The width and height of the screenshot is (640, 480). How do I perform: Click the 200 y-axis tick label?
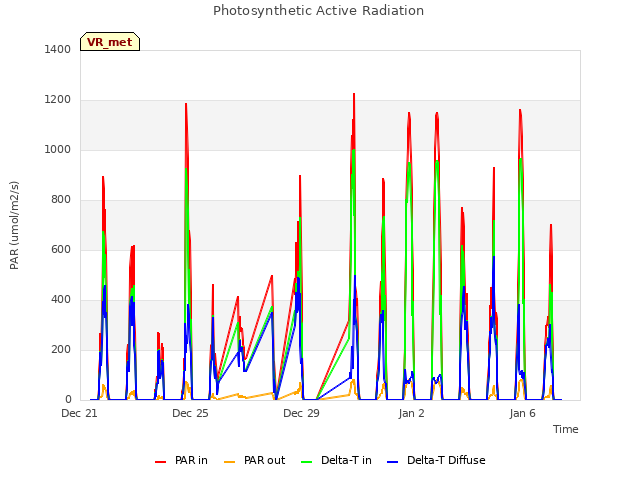click(61, 349)
